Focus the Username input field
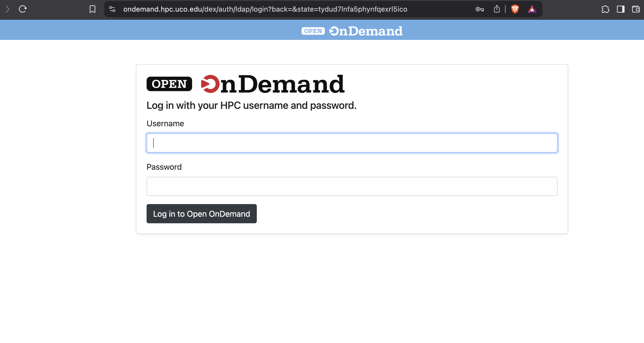Viewport: 644px width, 343px height. tap(352, 143)
